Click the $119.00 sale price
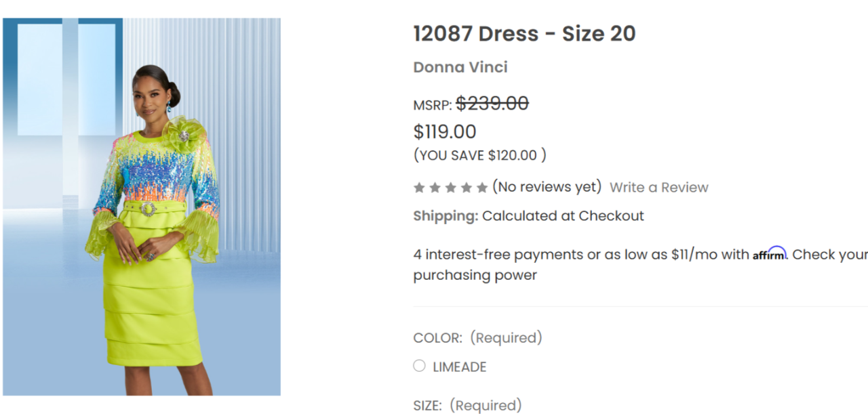 click(x=445, y=131)
